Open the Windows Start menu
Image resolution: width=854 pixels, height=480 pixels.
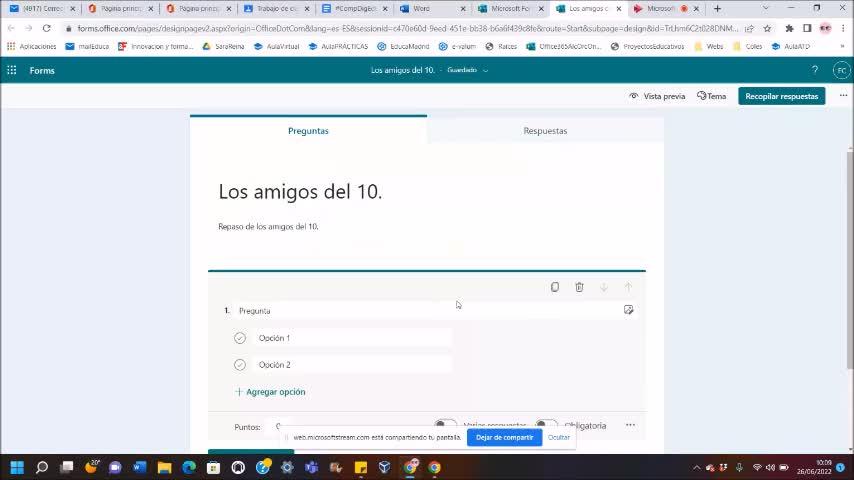[x=17, y=467]
